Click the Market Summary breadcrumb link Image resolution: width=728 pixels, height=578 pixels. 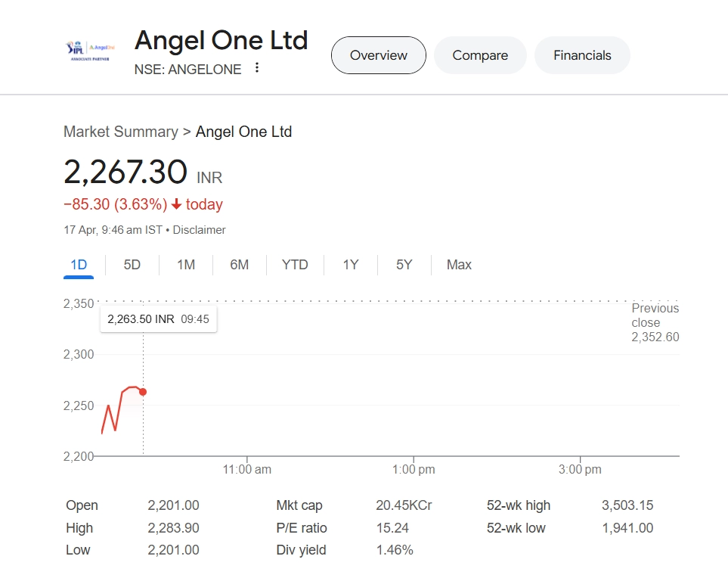coord(121,132)
